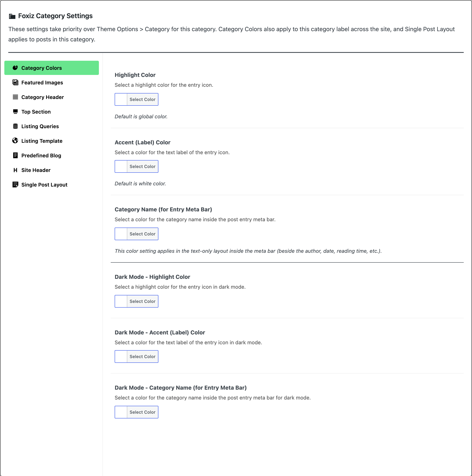Click the Category Name color swatch preview
This screenshot has height=476, width=472.
coord(121,234)
